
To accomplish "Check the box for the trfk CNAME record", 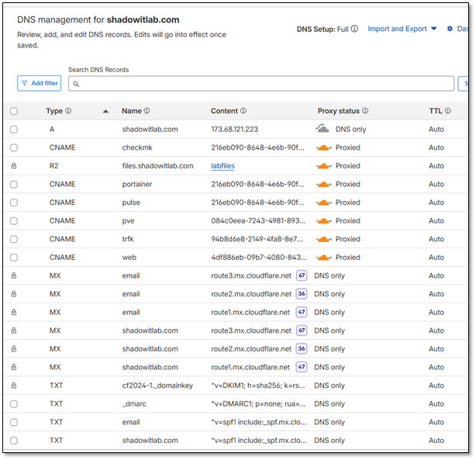I will tap(14, 240).
